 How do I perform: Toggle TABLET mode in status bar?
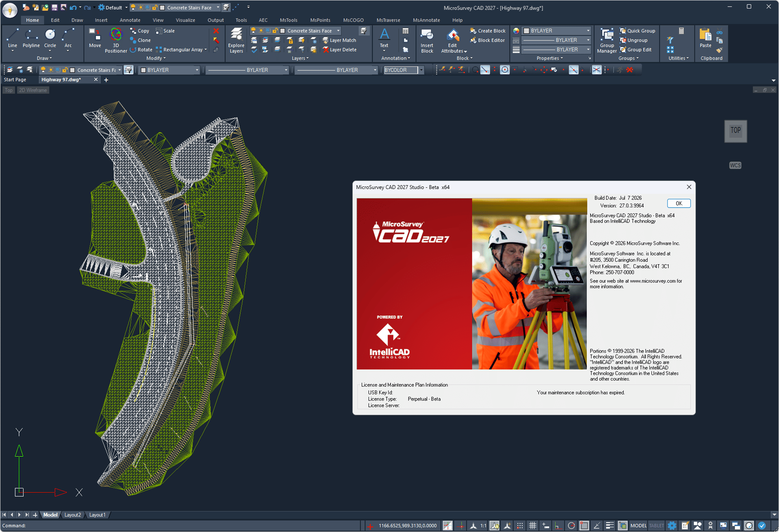pyautogui.click(x=656, y=525)
